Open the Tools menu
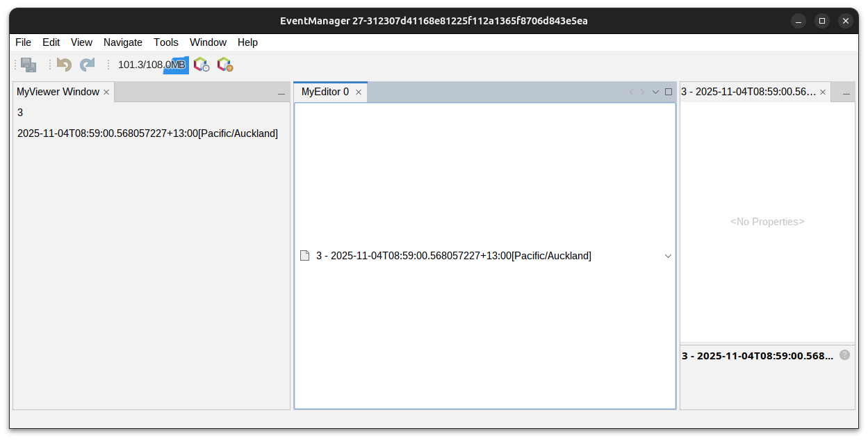The image size is (868, 440). [166, 42]
